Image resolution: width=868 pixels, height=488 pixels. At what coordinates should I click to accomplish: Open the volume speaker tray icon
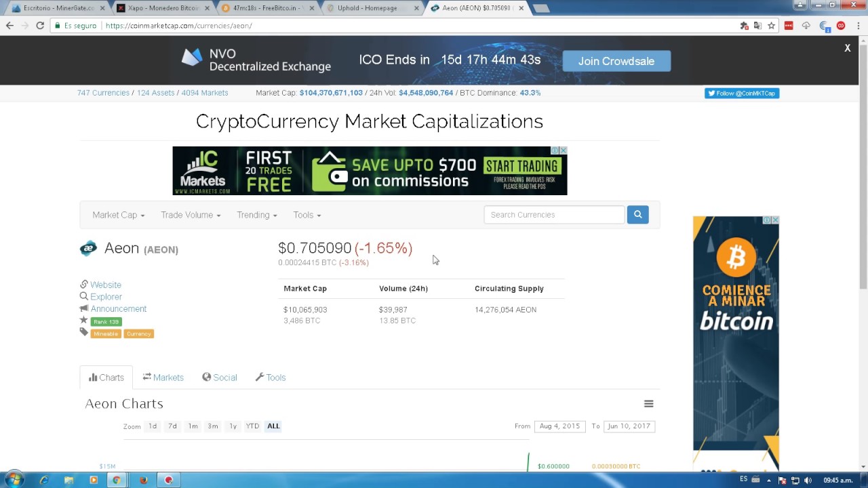[x=808, y=481]
